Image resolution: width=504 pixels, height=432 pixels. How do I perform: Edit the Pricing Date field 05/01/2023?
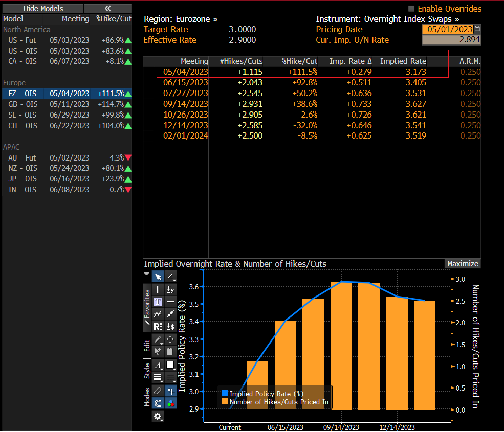tap(448, 29)
